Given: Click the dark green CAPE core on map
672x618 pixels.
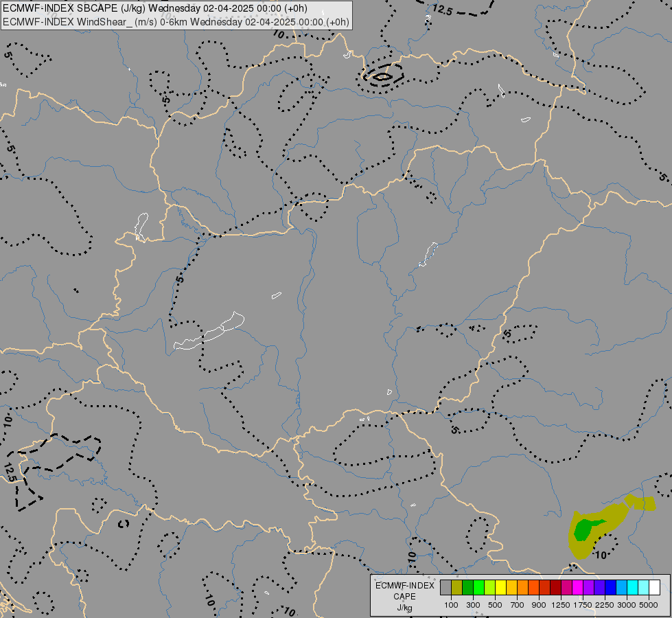Looking at the screenshot, I should (x=583, y=529).
